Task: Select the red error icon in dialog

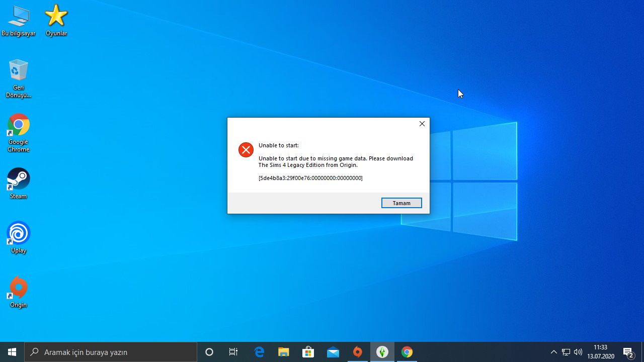Action: pyautogui.click(x=246, y=150)
